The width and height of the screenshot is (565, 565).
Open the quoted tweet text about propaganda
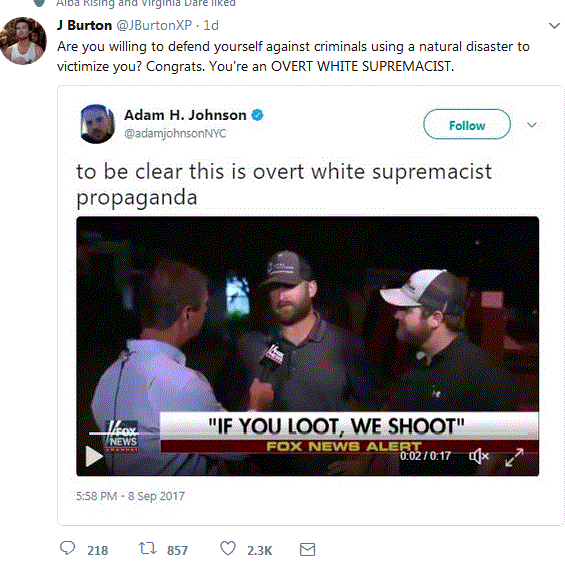[284, 184]
